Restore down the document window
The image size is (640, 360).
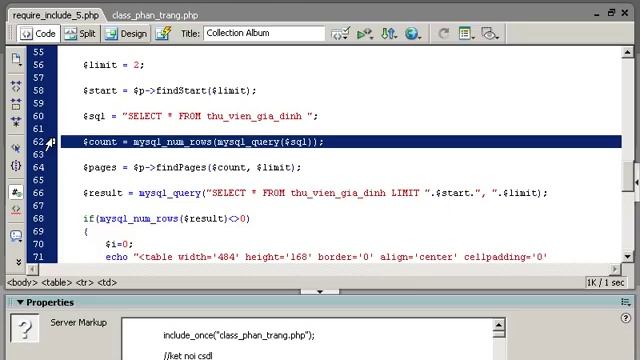(611, 13)
